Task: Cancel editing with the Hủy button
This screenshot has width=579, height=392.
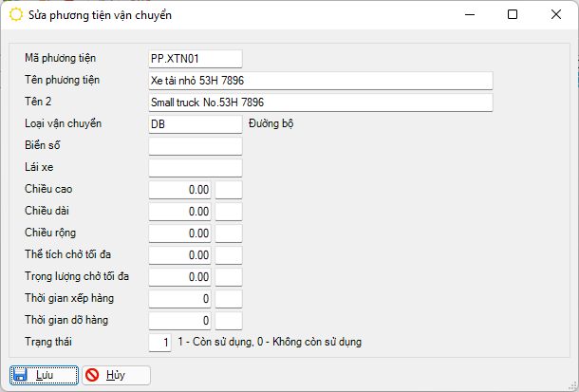Action: pos(116,375)
